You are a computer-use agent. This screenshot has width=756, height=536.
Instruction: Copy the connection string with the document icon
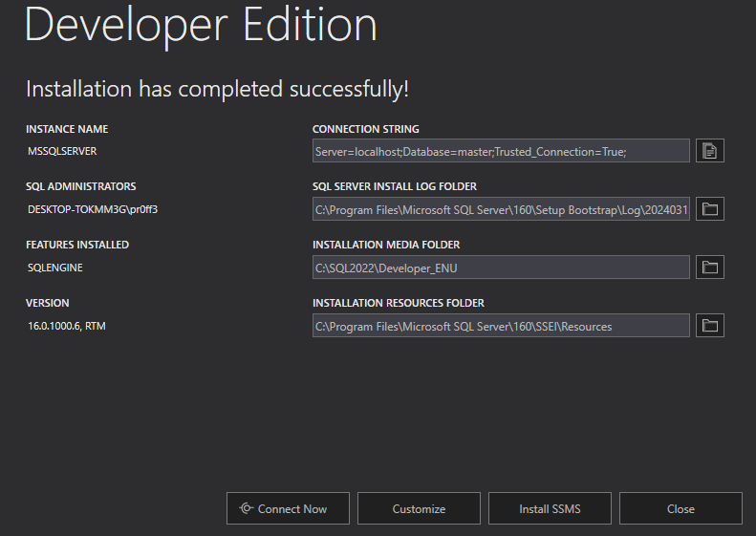[x=710, y=151]
